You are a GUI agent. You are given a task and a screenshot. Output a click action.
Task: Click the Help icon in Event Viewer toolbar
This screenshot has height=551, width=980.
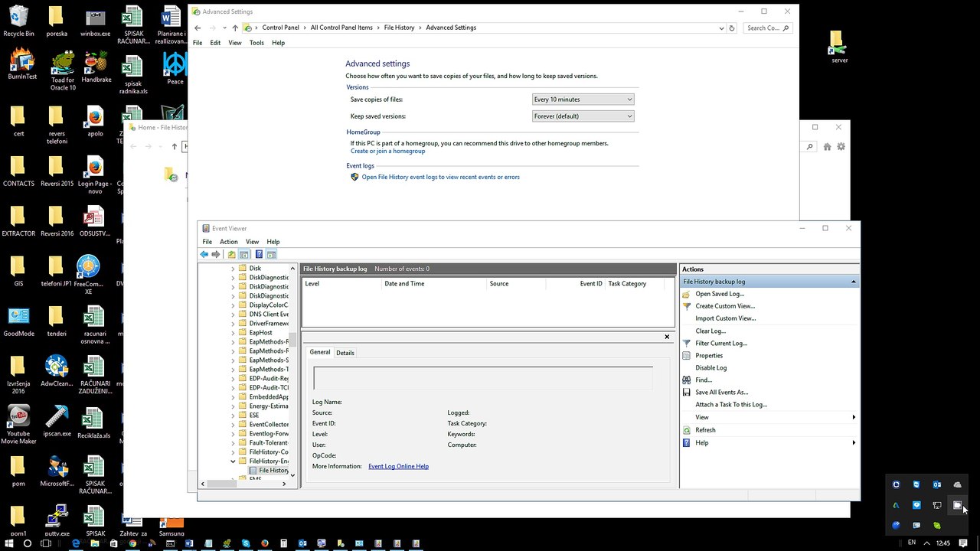(259, 254)
